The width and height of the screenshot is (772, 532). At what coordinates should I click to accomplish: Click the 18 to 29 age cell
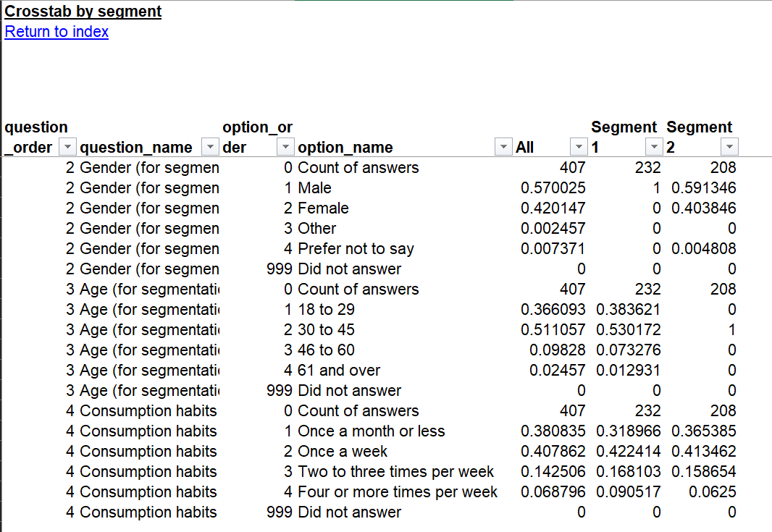point(326,310)
